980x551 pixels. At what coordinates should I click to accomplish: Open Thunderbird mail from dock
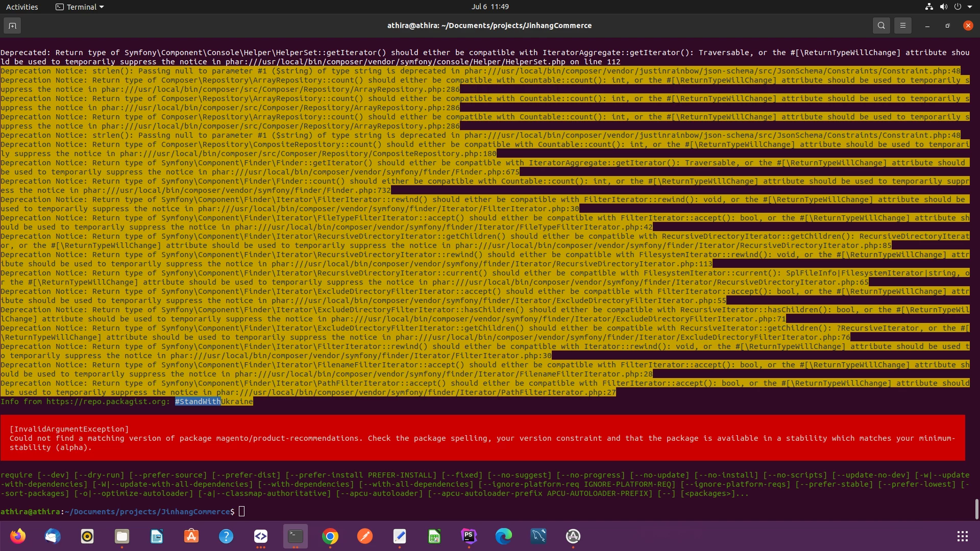coord(53,536)
